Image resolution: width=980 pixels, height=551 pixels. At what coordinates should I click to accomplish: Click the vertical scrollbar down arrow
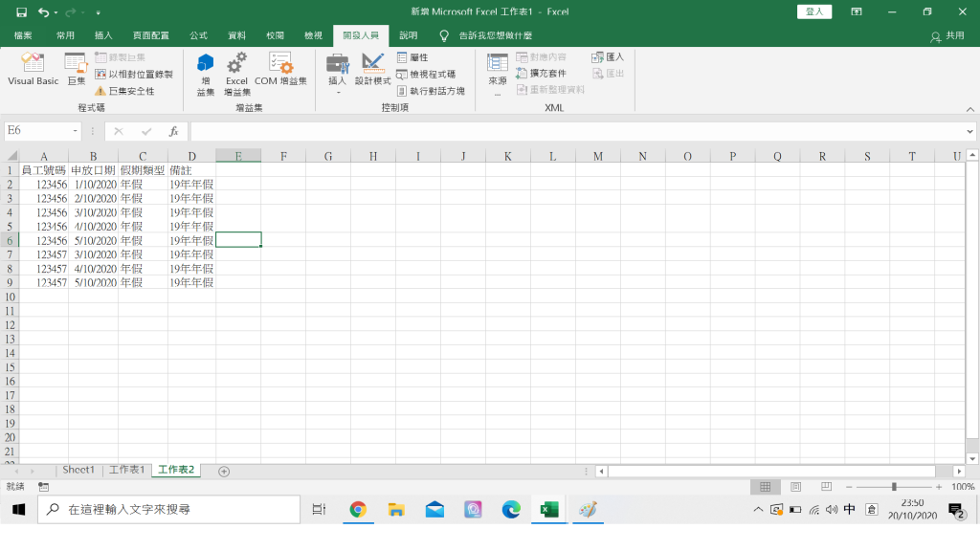click(972, 458)
